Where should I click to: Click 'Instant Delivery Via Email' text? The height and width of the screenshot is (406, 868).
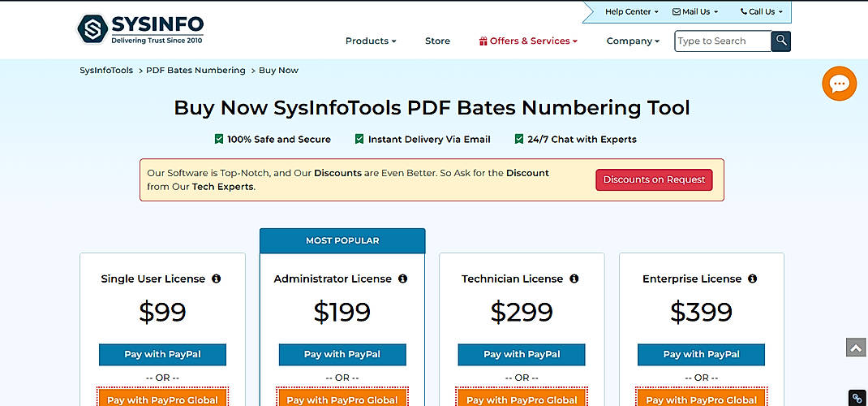tap(429, 140)
